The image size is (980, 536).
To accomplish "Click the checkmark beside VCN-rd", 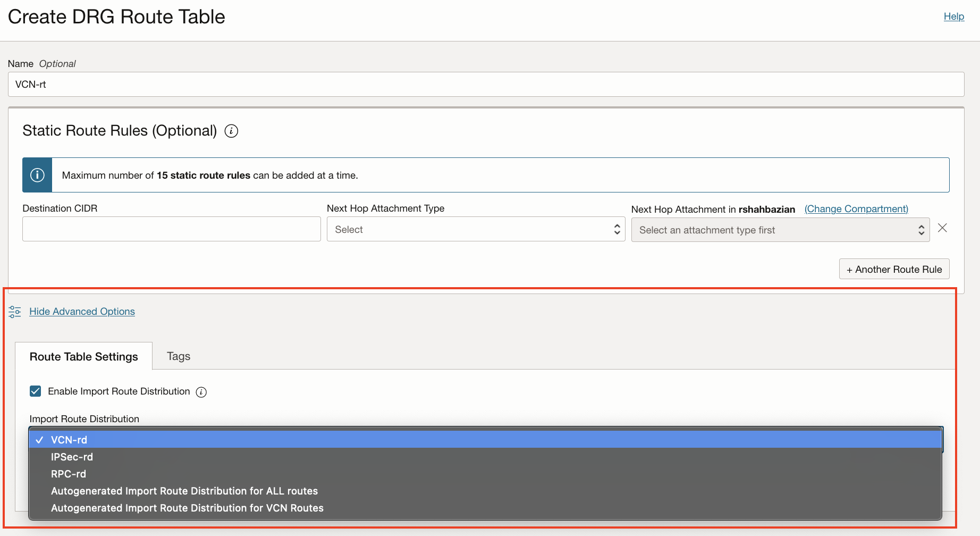I will [x=39, y=439].
